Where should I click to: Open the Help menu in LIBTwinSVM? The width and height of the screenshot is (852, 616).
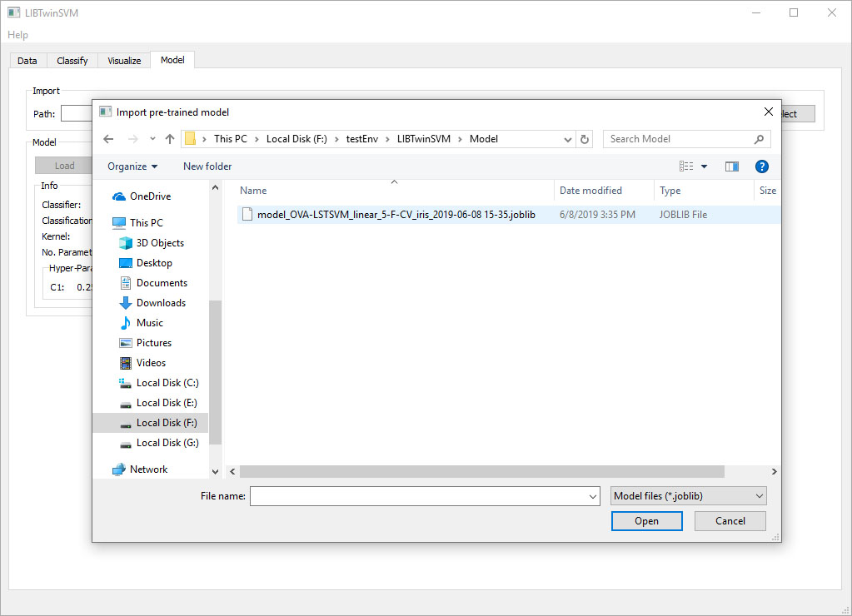tap(18, 35)
